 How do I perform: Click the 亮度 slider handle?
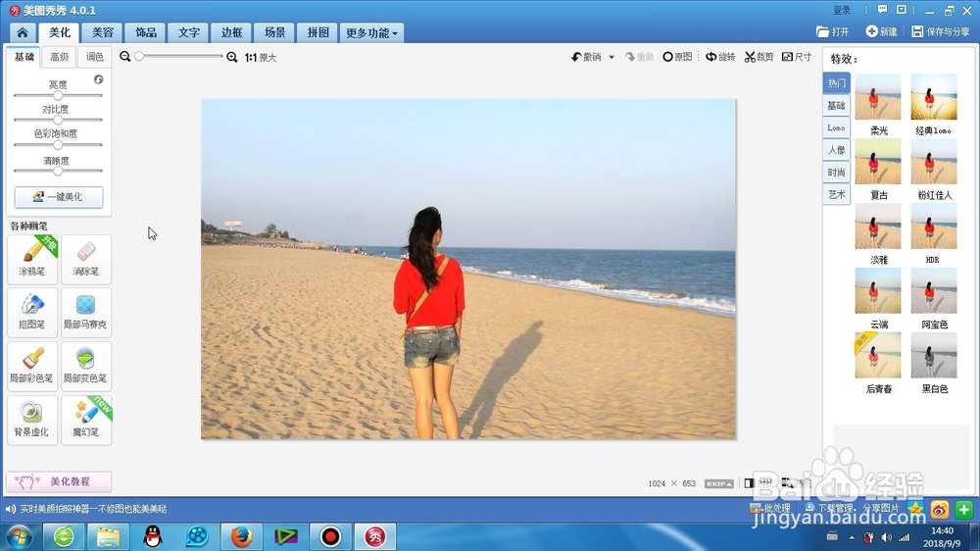click(58, 96)
